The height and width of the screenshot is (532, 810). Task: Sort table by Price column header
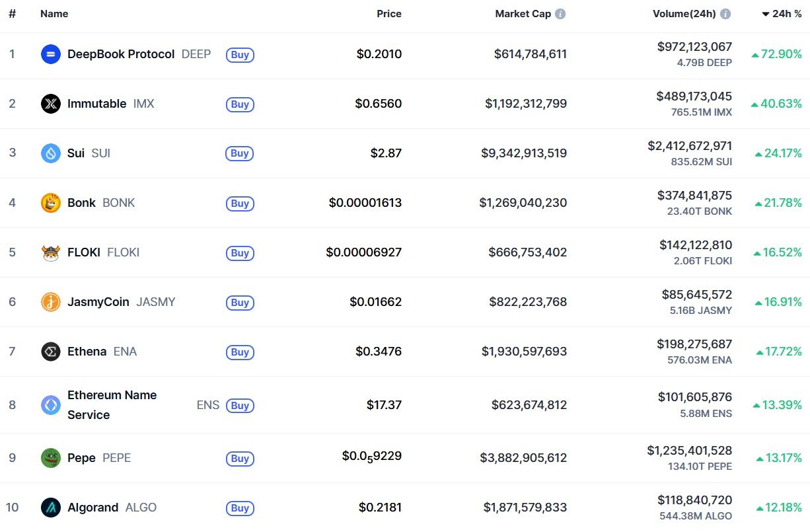pyautogui.click(x=388, y=14)
